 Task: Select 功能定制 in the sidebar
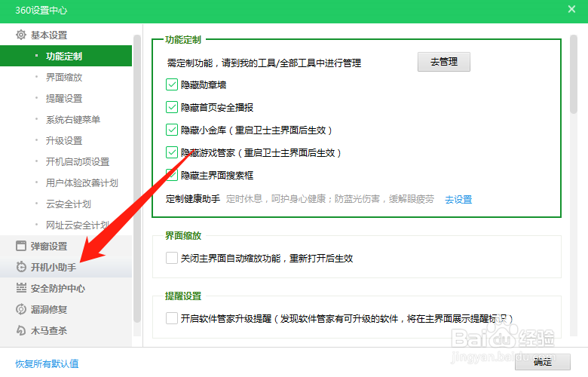pos(66,56)
